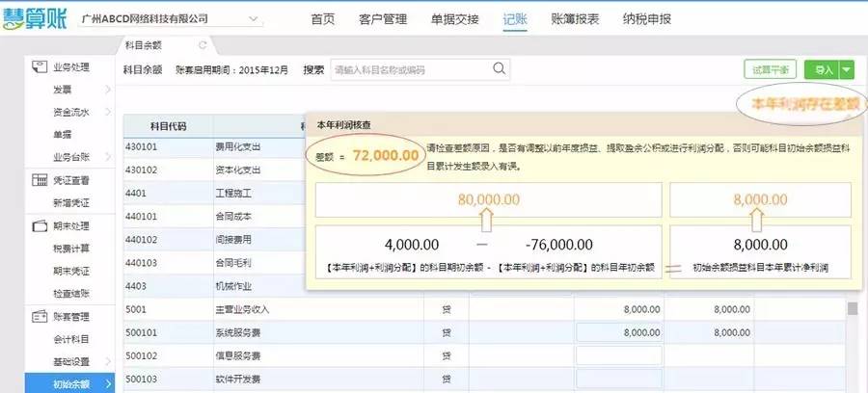
Task: Click 主营业务收入 row name
Action: [242, 309]
